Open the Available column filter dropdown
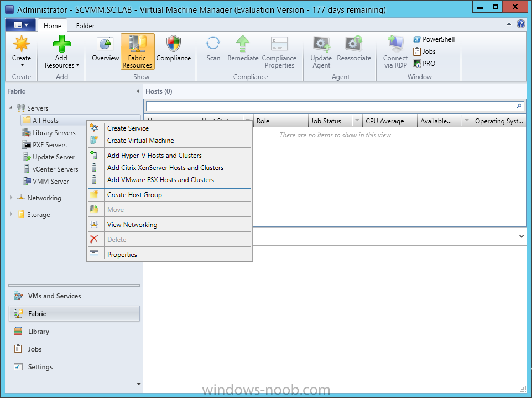The image size is (532, 398). point(467,121)
